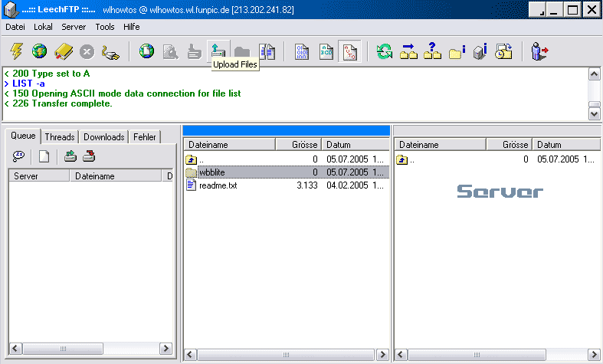Click the green refresh arrows icon

(384, 51)
